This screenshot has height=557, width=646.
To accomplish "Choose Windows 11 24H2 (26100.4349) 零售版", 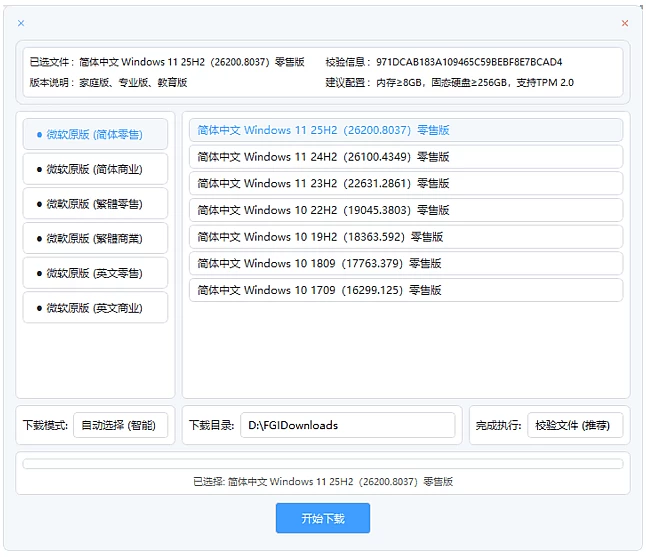I will 405,157.
